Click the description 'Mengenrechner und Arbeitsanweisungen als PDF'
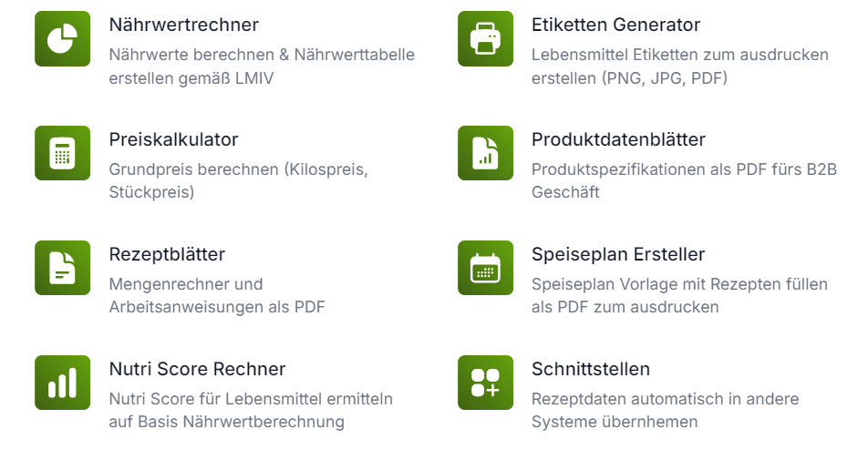The width and height of the screenshot is (868, 460). [216, 295]
